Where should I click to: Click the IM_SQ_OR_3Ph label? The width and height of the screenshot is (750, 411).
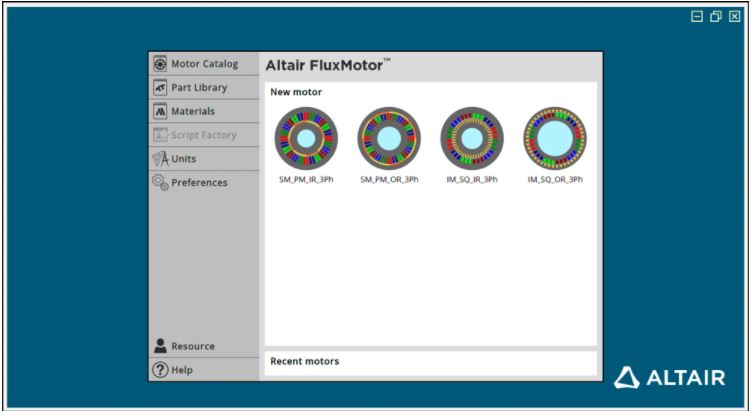click(555, 180)
